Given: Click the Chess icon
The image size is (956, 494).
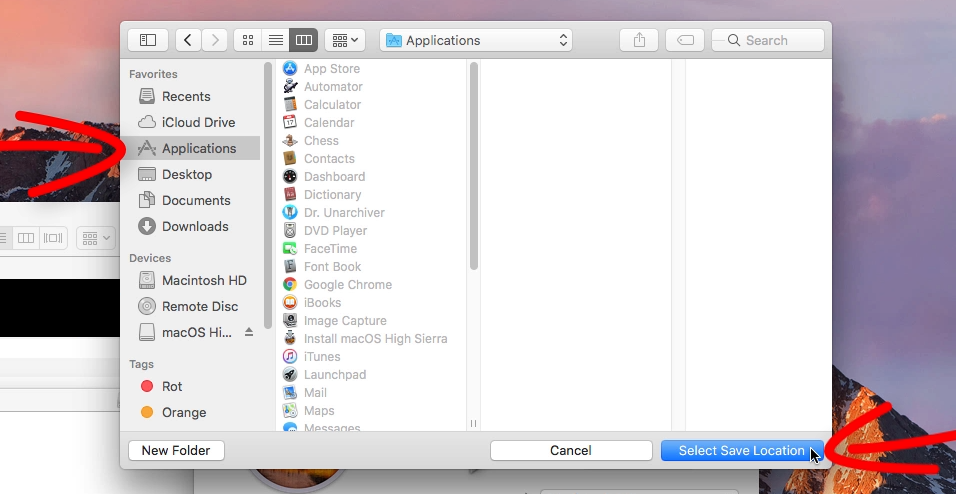Looking at the screenshot, I should tap(290, 140).
